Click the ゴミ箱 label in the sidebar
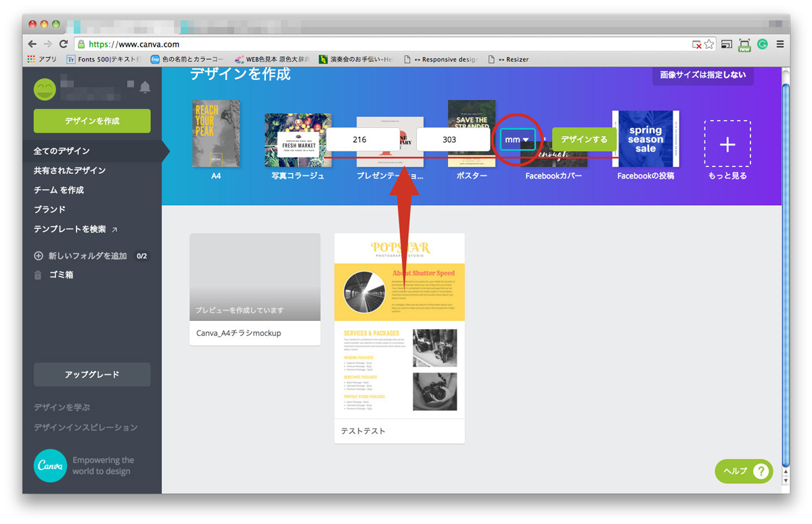This screenshot has width=812, height=524. click(x=61, y=275)
